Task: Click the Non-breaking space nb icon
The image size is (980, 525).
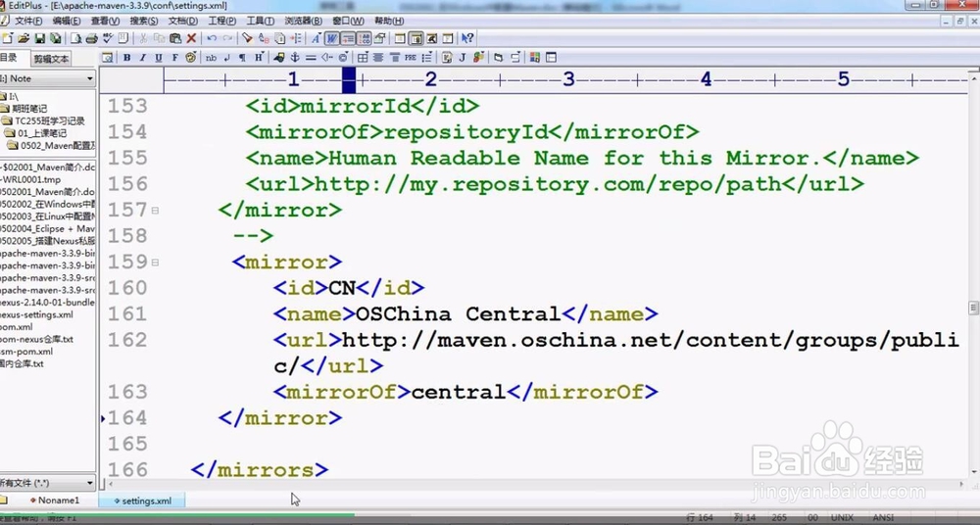Action: tap(211, 58)
